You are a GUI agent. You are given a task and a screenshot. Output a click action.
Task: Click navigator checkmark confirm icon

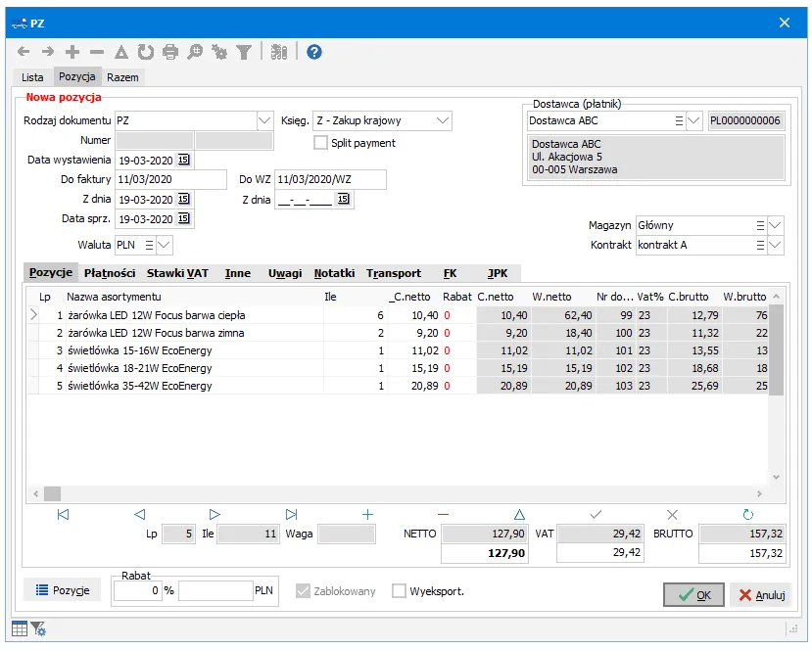pos(597,514)
